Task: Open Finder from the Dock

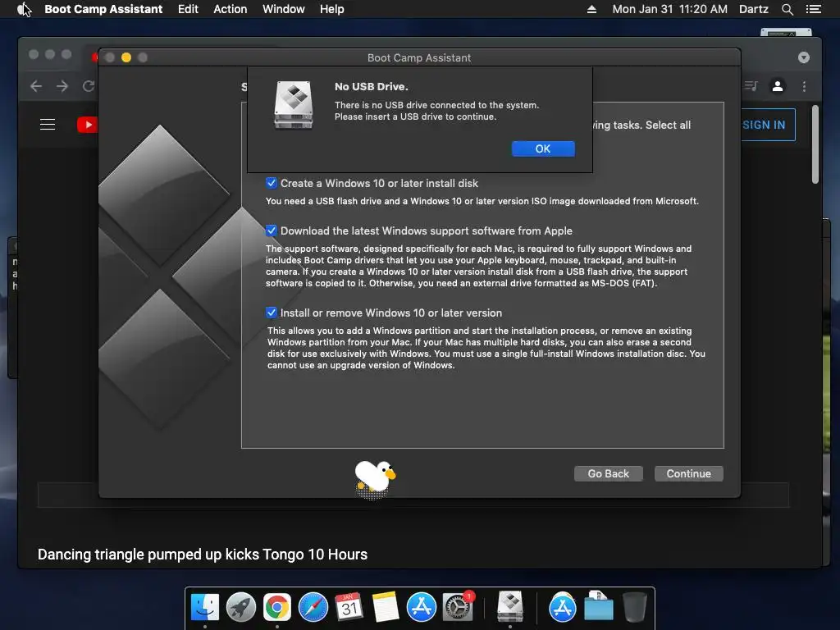Action: 204,607
